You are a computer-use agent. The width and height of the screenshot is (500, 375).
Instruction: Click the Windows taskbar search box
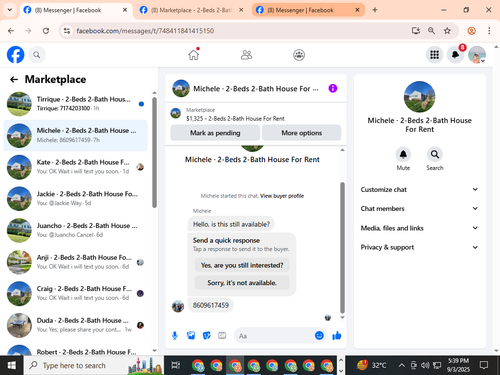(94, 366)
